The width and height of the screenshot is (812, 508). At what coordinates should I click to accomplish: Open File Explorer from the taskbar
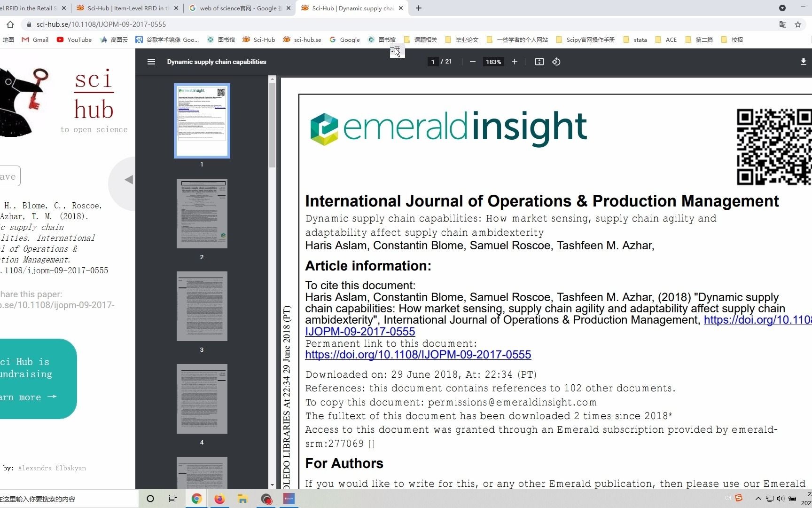click(x=242, y=499)
